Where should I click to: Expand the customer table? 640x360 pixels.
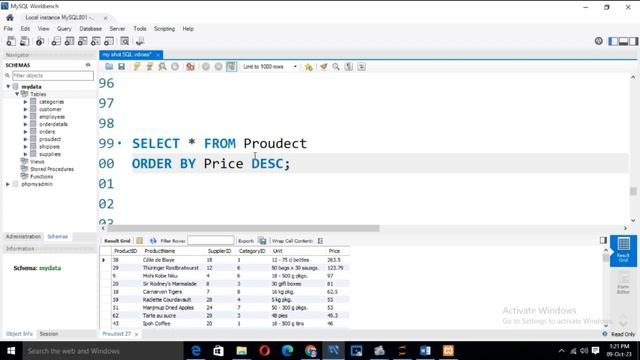(x=25, y=109)
